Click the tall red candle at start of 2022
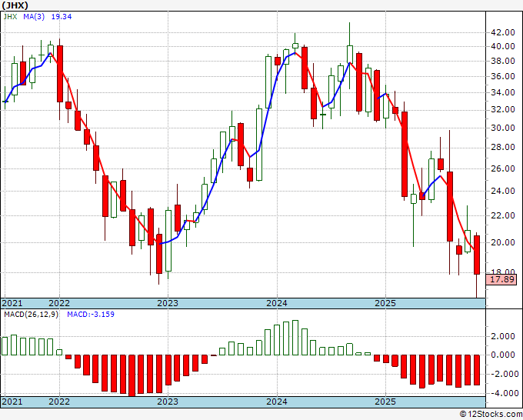 coord(60,74)
